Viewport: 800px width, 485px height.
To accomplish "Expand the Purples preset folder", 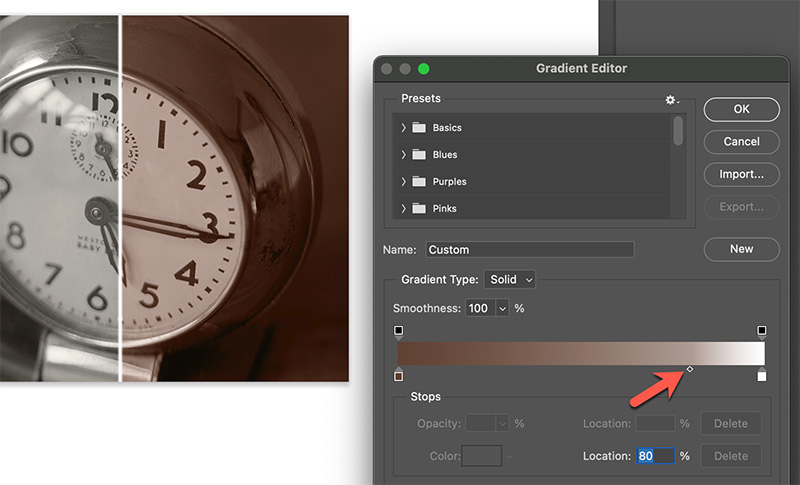I will [x=403, y=182].
